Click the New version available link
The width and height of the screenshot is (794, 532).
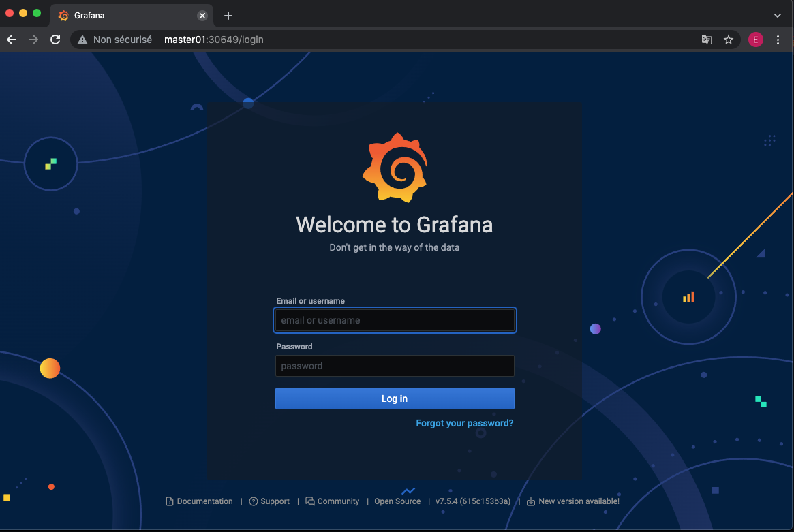tap(578, 501)
